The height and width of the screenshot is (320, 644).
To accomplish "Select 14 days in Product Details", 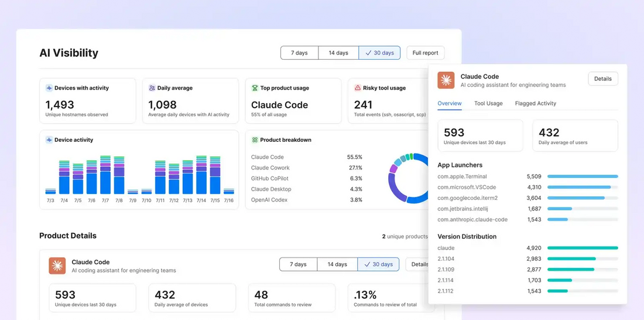I will point(337,264).
